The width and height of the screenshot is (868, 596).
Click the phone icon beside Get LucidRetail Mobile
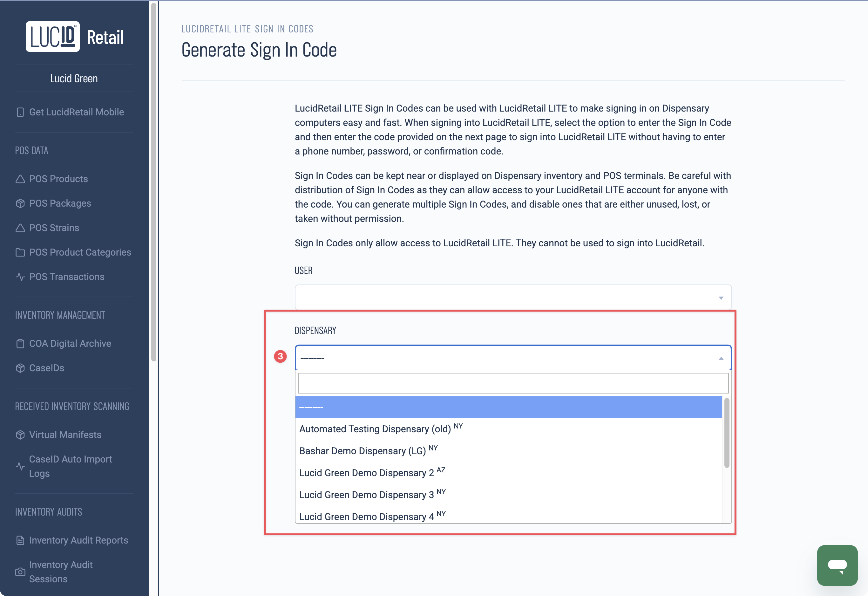[x=20, y=112]
